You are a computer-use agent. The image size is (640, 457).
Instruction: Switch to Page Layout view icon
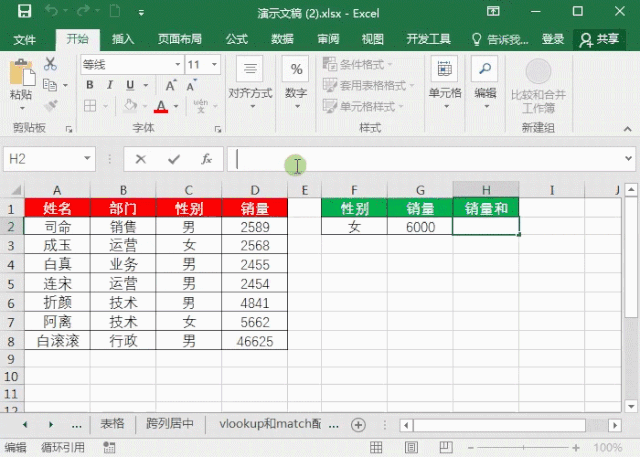coord(411,448)
